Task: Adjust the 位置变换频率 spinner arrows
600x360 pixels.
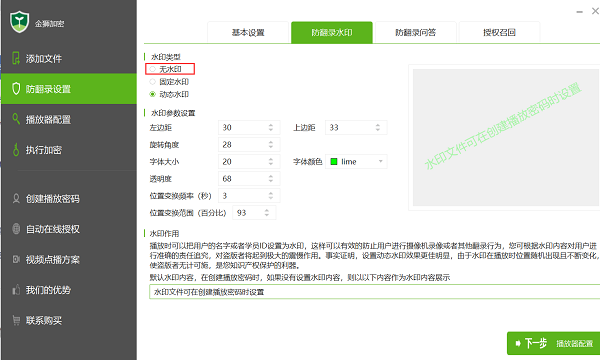Action: tap(271, 195)
